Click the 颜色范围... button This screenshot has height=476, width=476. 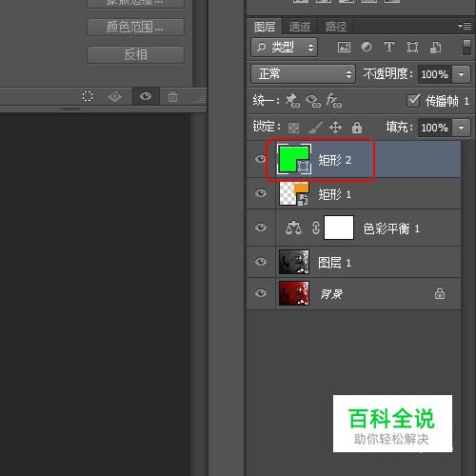(135, 27)
